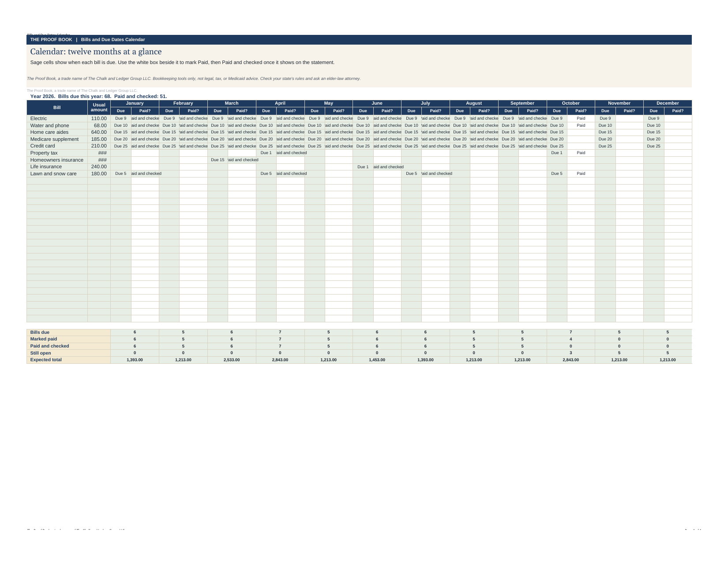Click the Life insurance row label
The image size is (728, 563).
pos(57,166)
